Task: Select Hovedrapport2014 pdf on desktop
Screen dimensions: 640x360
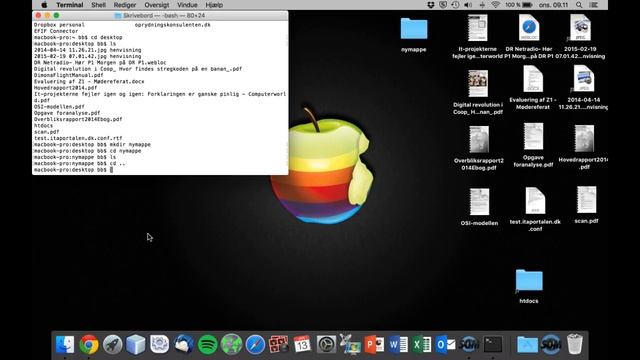Action: pos(584,147)
